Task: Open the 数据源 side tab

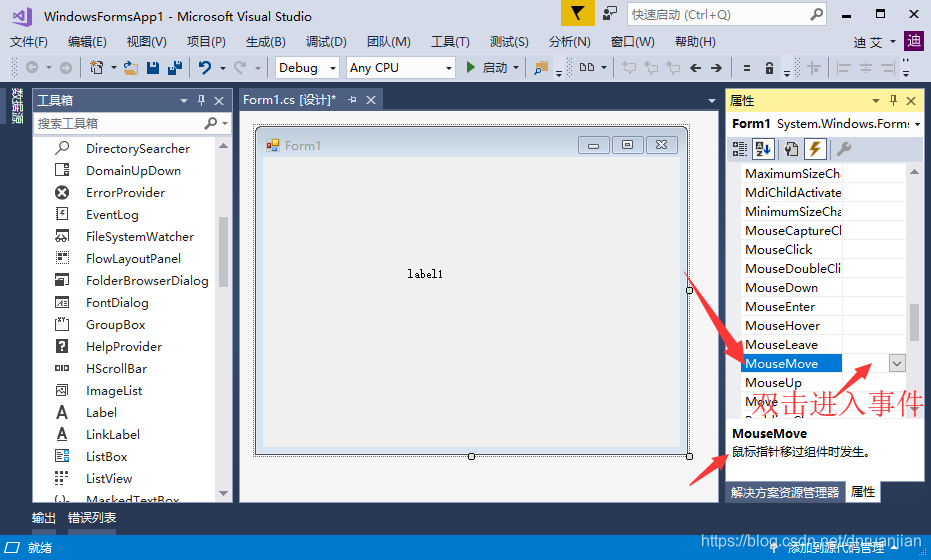Action: (x=17, y=106)
